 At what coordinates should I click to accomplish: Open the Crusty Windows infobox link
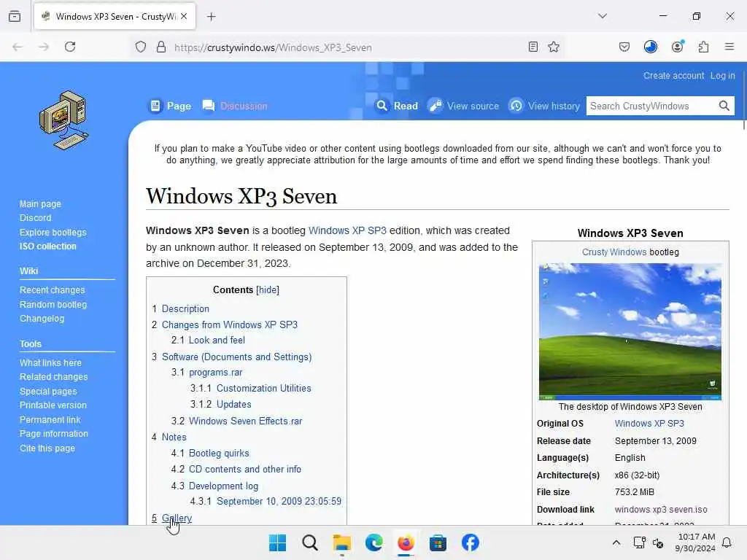click(x=614, y=252)
